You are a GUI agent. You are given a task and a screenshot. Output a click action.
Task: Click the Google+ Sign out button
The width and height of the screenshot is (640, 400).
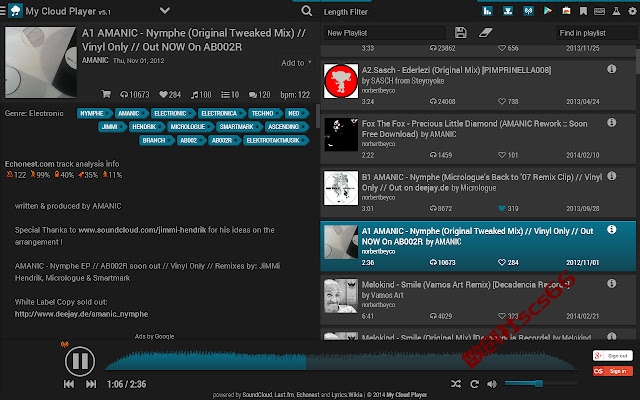click(613, 356)
